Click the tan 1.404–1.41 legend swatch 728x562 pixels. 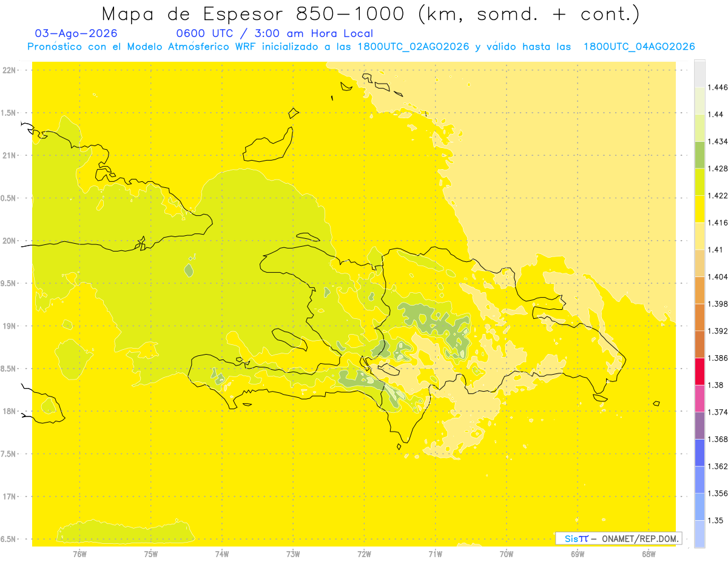click(699, 263)
